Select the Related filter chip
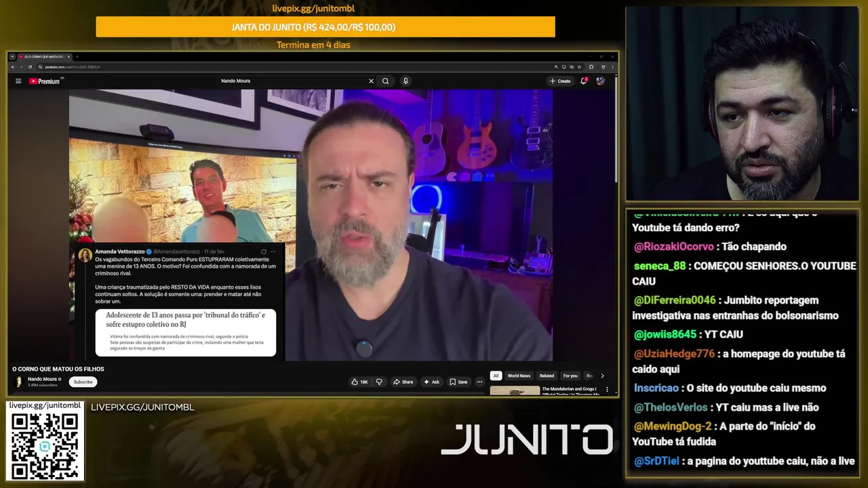Image resolution: width=868 pixels, height=488 pixels. coord(547,375)
